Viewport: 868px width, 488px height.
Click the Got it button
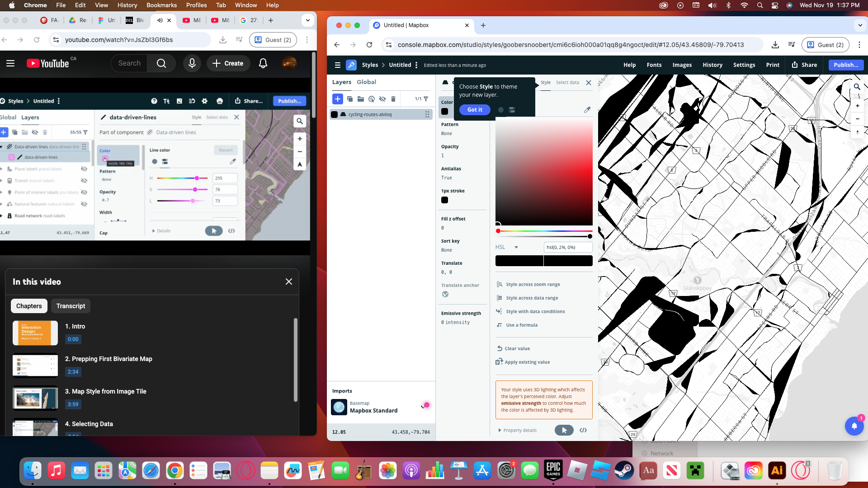[475, 110]
